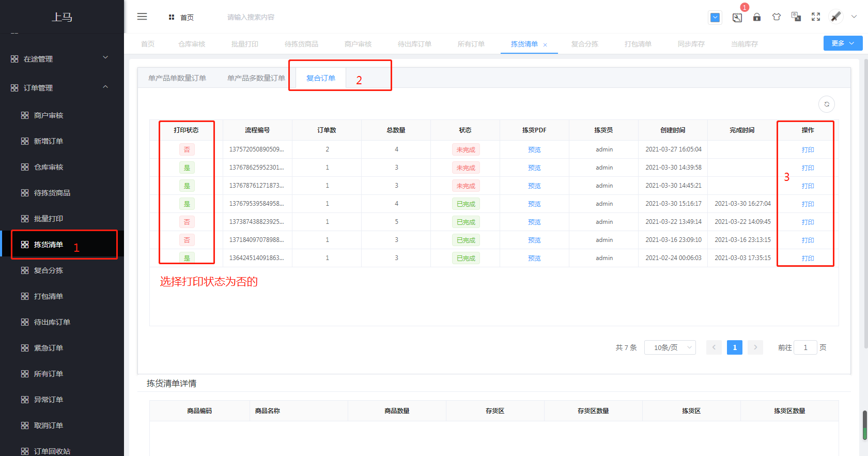Screen dimensions: 868x456
Task: Refresh the table with the circular refresh icon
Action: 827,104
